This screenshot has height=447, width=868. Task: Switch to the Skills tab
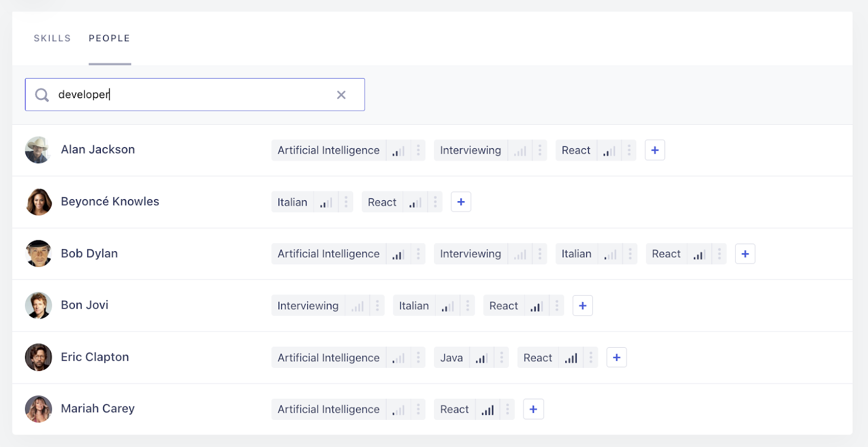52,39
